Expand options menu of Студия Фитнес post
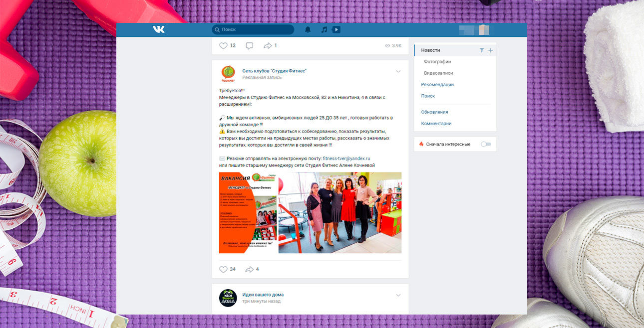This screenshot has width=644, height=328. tap(398, 72)
